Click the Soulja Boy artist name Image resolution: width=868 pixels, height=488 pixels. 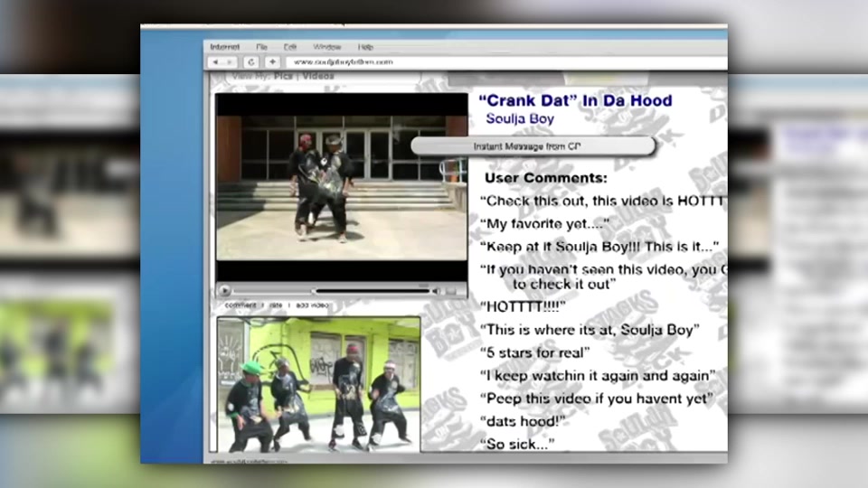click(520, 118)
